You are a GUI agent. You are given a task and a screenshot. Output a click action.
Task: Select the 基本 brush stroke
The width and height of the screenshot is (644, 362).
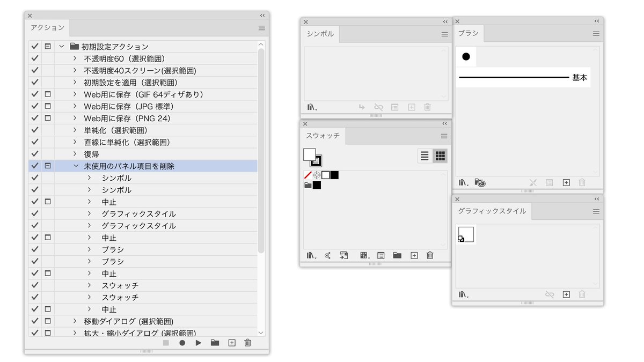523,78
